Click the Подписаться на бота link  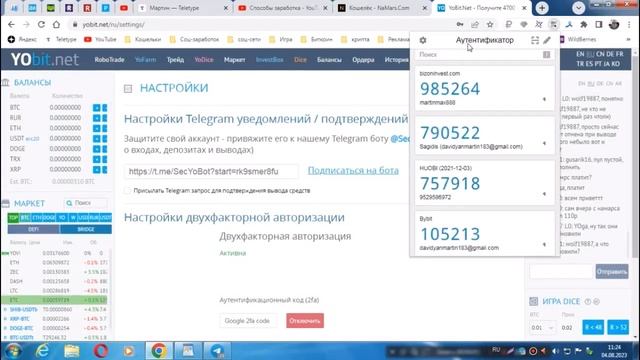353,170
